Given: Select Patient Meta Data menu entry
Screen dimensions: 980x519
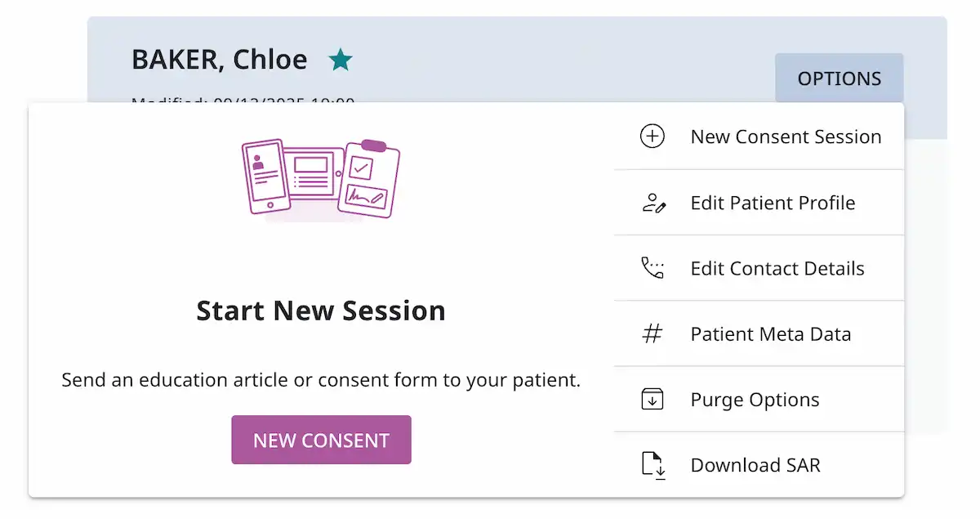Looking at the screenshot, I should coord(770,333).
